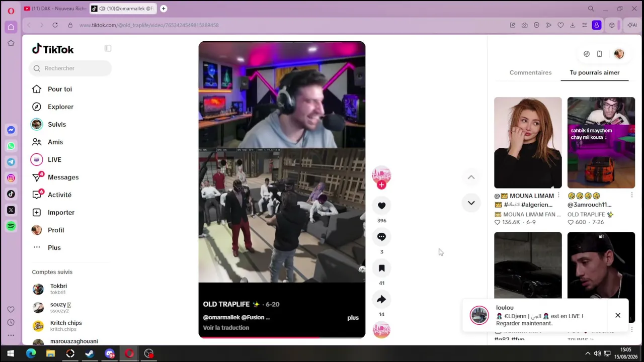Open WhatsApp in the Opera sidebar
The width and height of the screenshot is (644, 362).
click(x=11, y=146)
